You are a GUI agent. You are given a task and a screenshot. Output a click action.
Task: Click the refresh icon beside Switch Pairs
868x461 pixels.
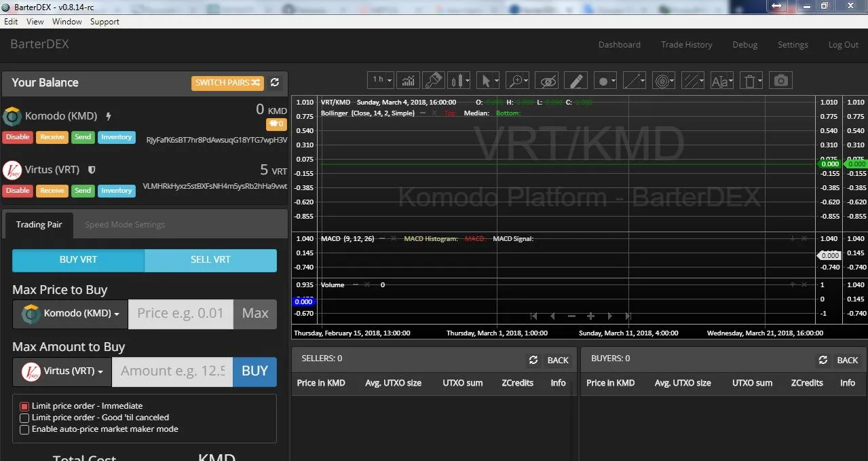tap(275, 82)
